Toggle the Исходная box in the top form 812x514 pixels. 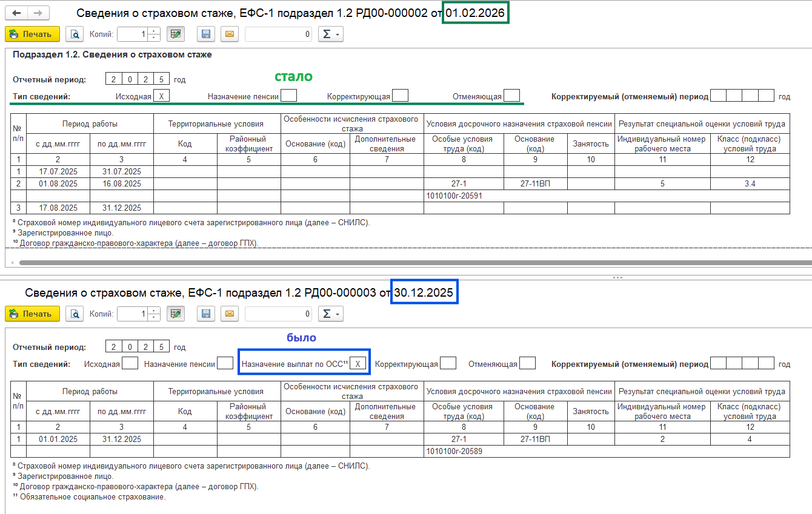161,96
